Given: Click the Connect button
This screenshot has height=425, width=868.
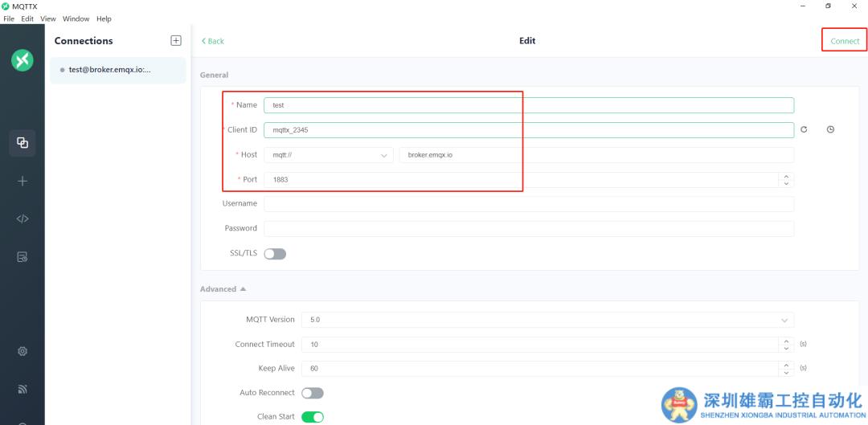Looking at the screenshot, I should coord(845,41).
